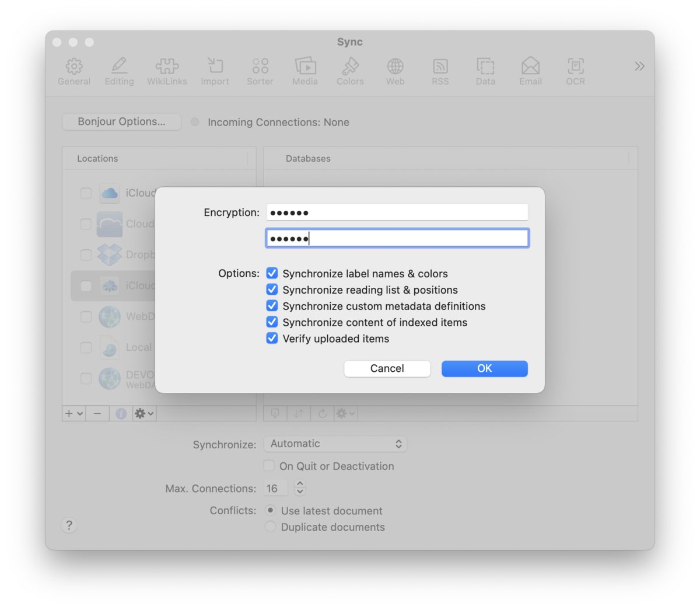Switch to the RSS preferences icon

440,72
